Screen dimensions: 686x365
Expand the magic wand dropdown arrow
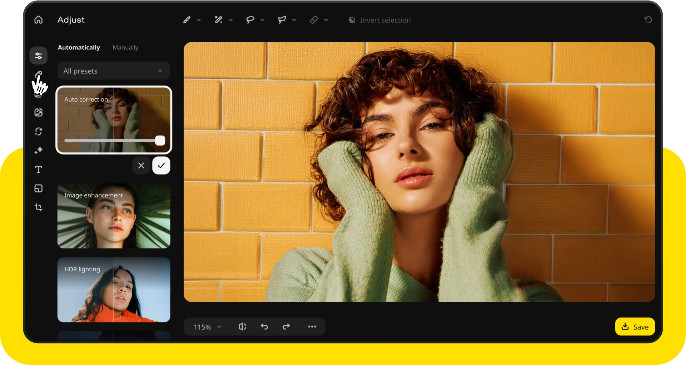(x=231, y=20)
